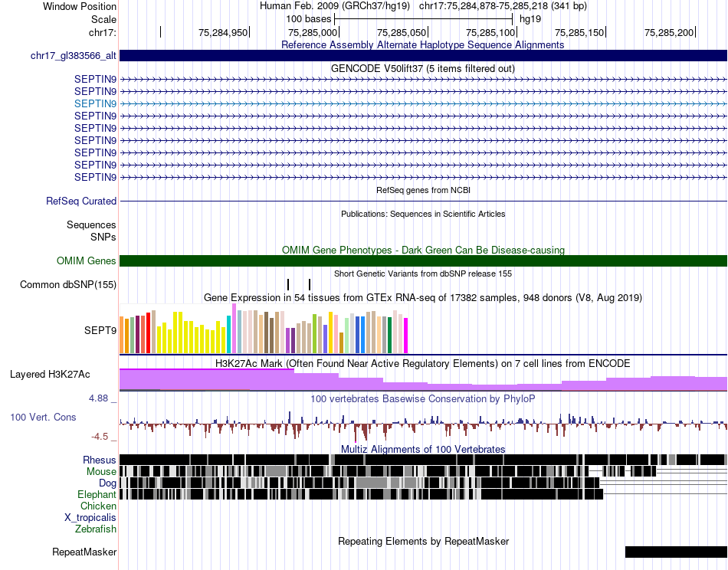Screen dimensions: 728x570
Task: Select the Chicken alignment row label
Action: [x=98, y=506]
